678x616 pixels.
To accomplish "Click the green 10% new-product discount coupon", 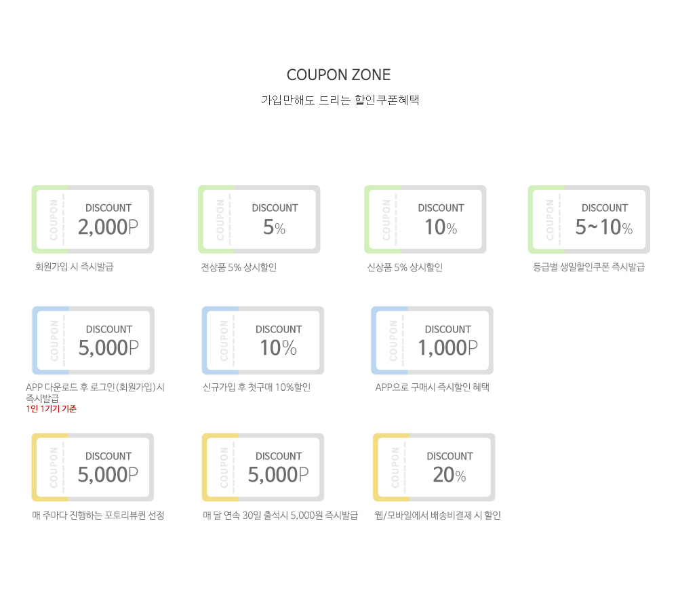I will 425,219.
